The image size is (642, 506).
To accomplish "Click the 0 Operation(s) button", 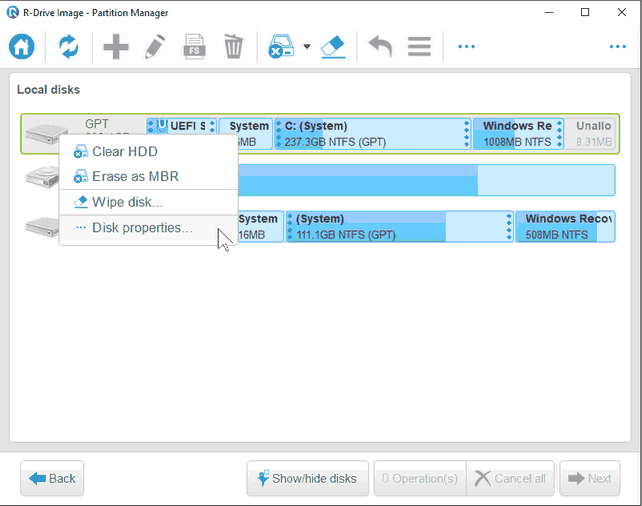I will tap(420, 478).
